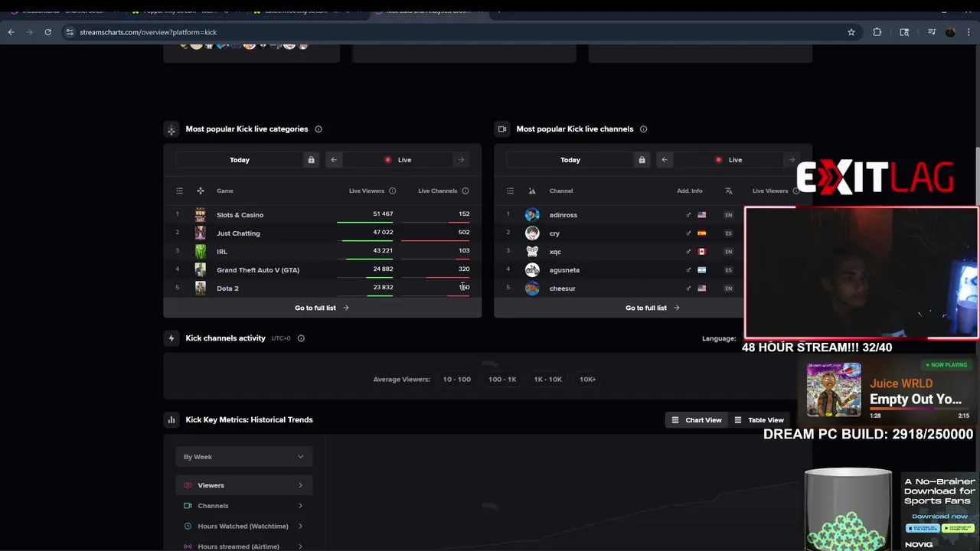Open Go to full list for channels
This screenshot has height=551, width=980.
click(x=653, y=308)
